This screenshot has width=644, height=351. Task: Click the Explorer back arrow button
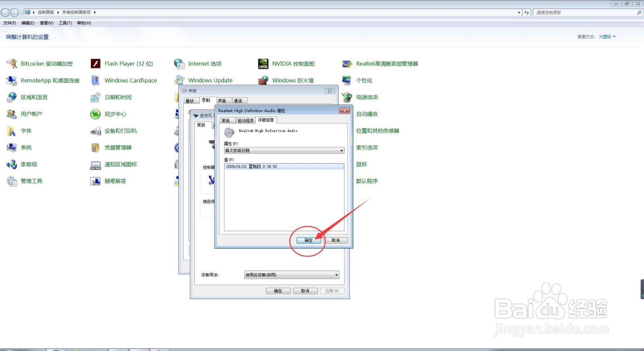[x=5, y=12]
